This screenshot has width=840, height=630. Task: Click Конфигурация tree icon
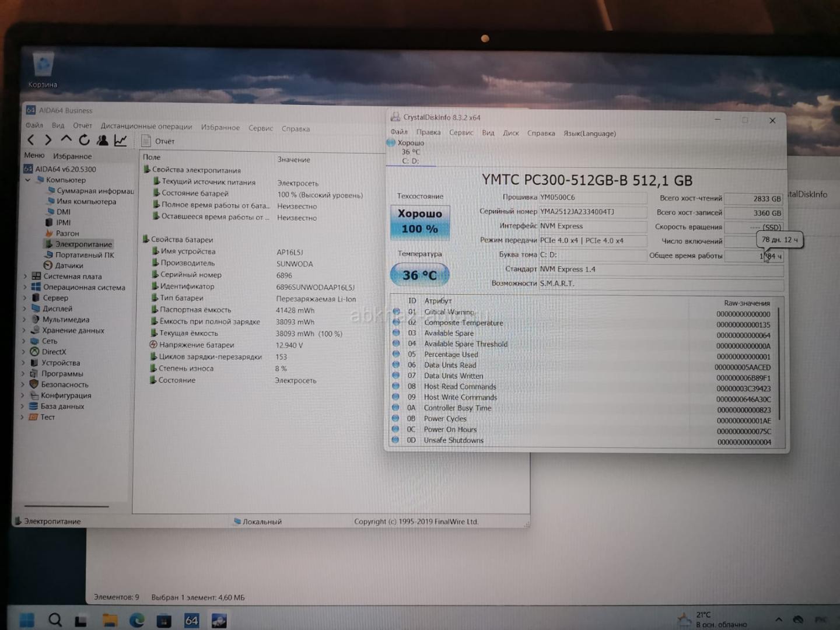point(34,395)
